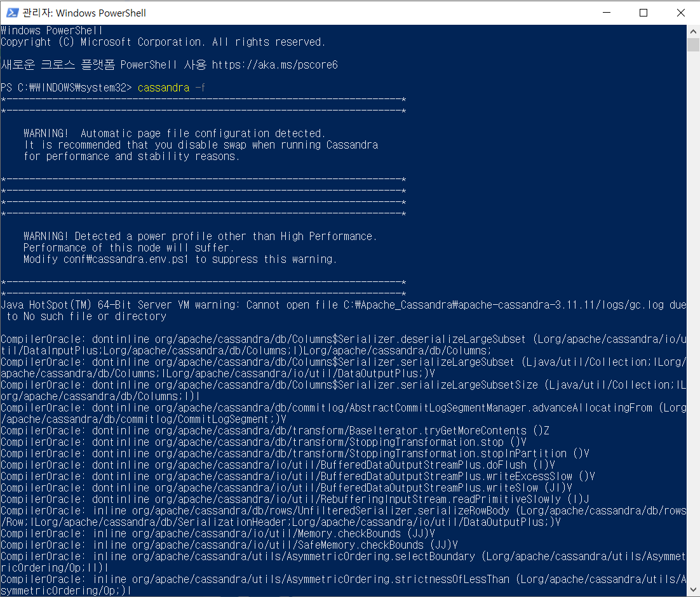Close the Windows PowerShell window

point(680,13)
